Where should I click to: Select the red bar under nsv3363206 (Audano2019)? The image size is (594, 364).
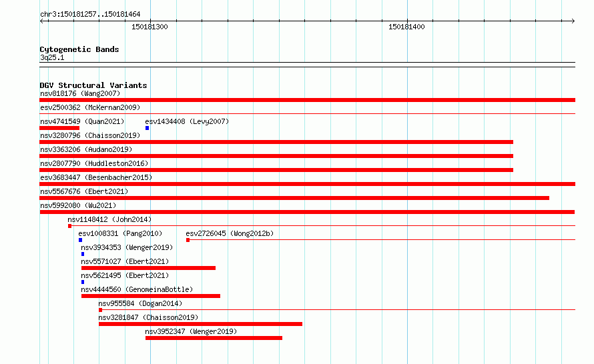tap(276, 156)
